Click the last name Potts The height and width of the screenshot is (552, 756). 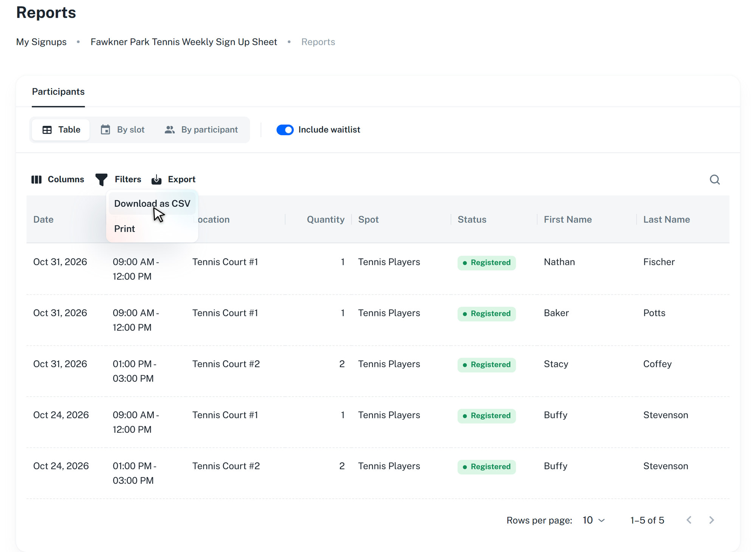click(x=654, y=313)
